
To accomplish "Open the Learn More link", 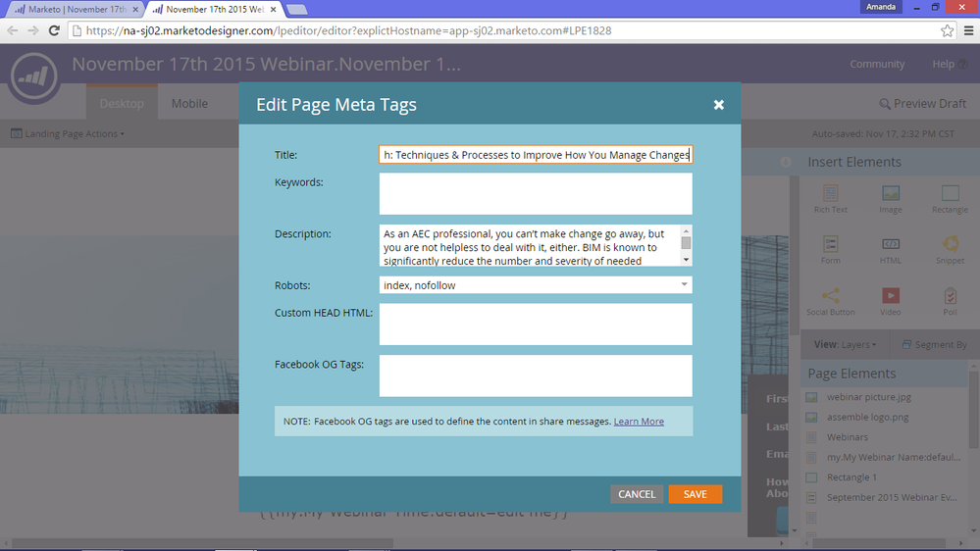I will pyautogui.click(x=639, y=422).
